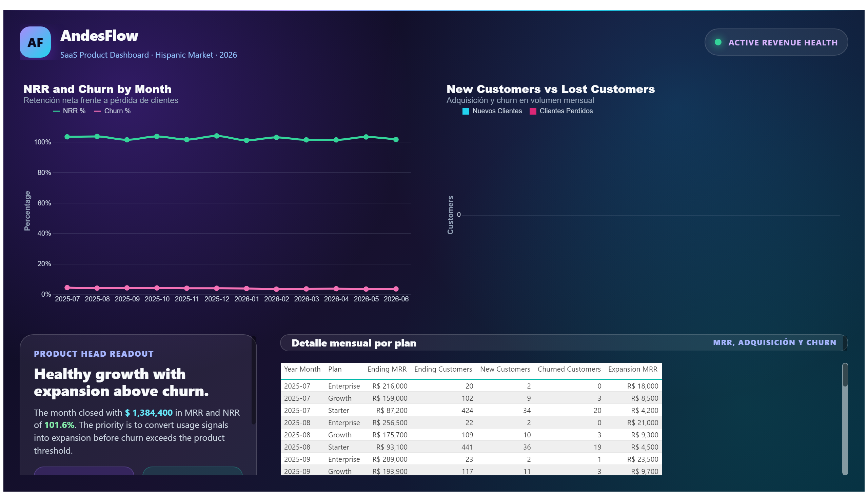Sort by the New Customers column header
The width and height of the screenshot is (868, 495).
(x=505, y=369)
